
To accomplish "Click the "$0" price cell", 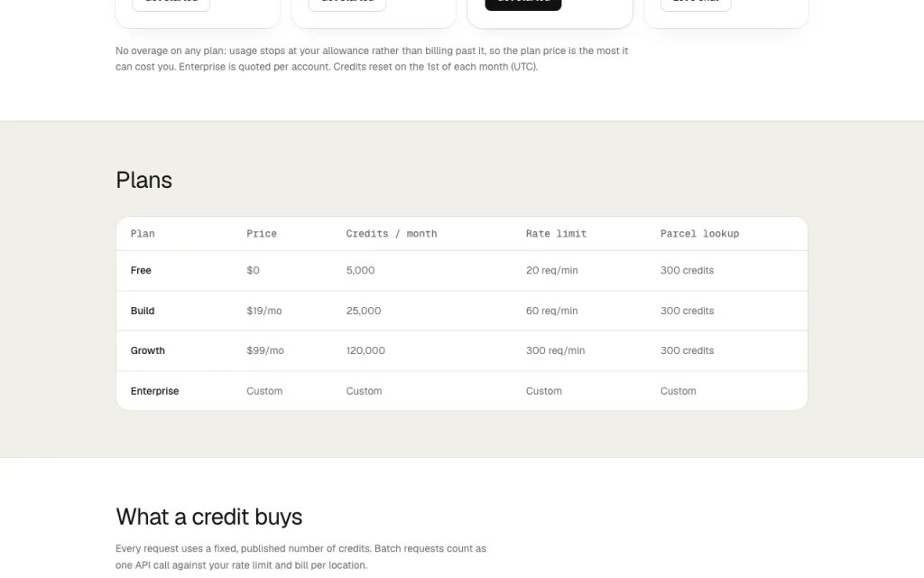I will tap(253, 270).
